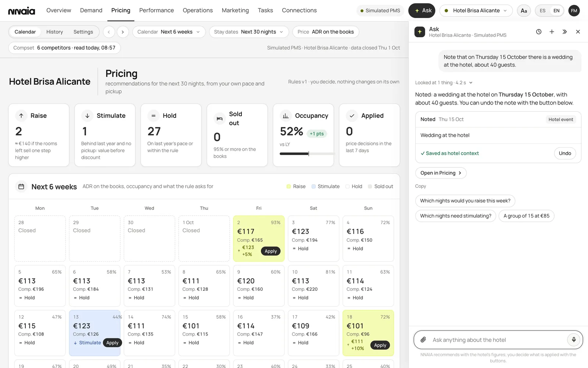Open Stay dates Next 30 nights dropdown
The width and height of the screenshot is (588, 368).
click(x=249, y=32)
